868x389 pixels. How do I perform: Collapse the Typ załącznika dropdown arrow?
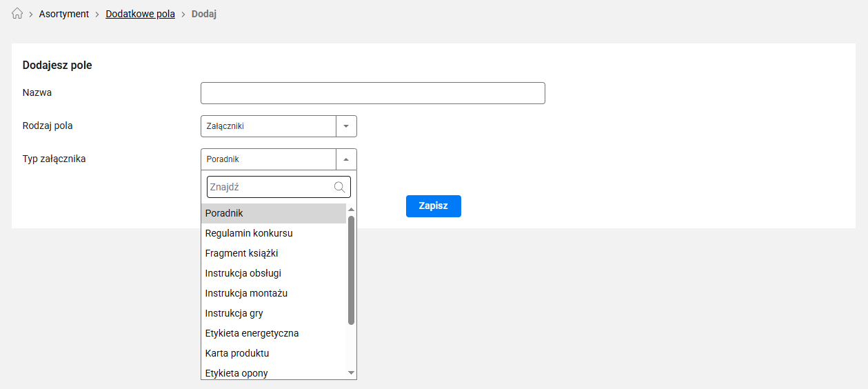point(346,159)
